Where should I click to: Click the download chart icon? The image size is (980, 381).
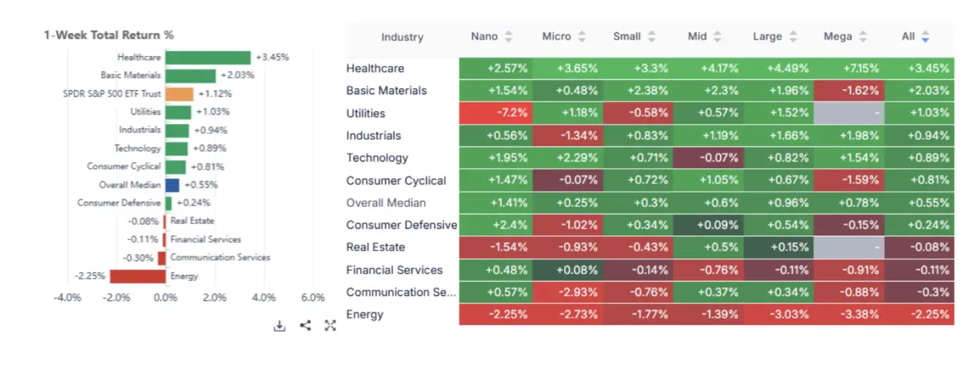coord(279,326)
